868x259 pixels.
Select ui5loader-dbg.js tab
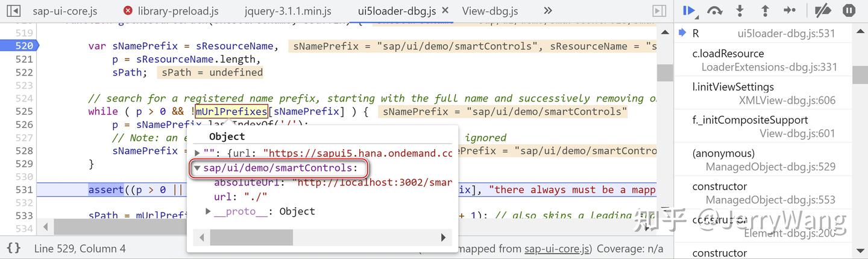click(x=396, y=11)
